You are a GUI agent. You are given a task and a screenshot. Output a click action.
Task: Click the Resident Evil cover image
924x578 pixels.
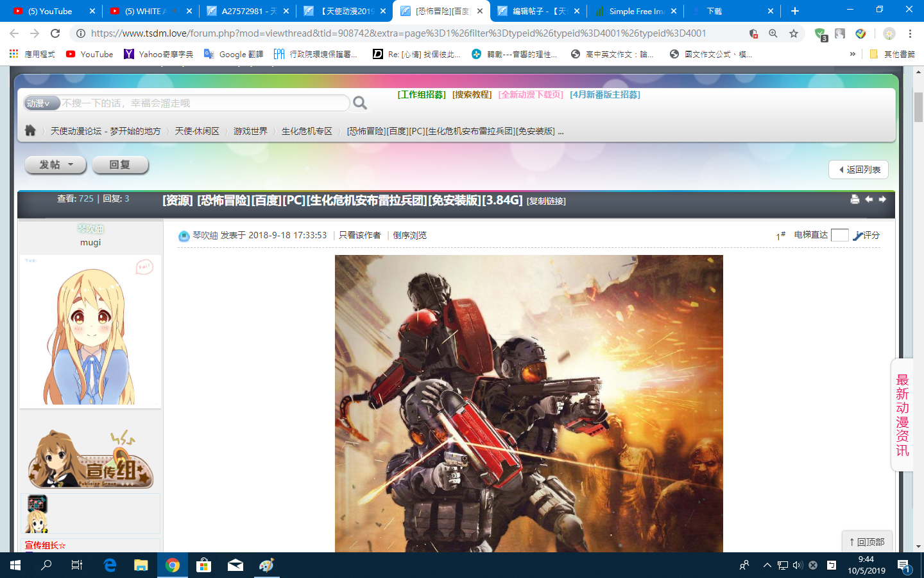pyautogui.click(x=529, y=403)
